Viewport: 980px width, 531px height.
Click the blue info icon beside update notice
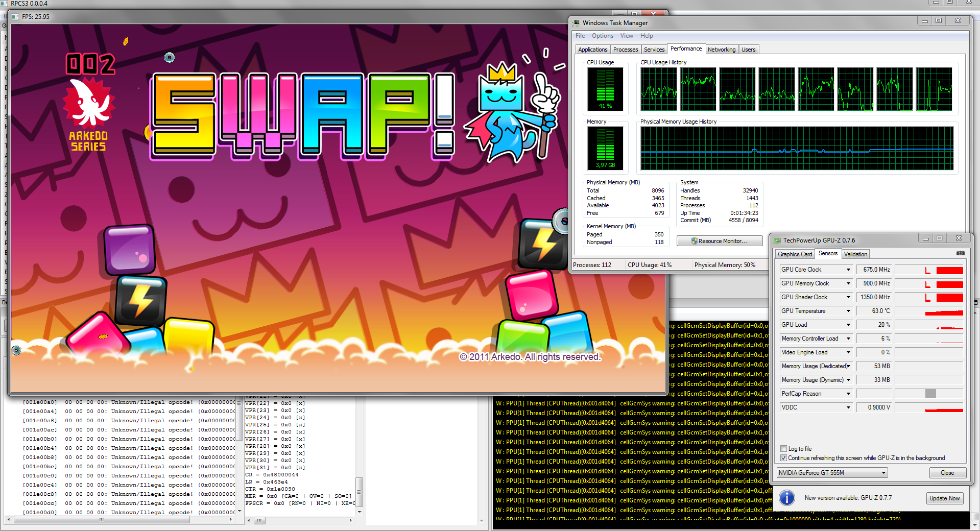click(x=787, y=498)
